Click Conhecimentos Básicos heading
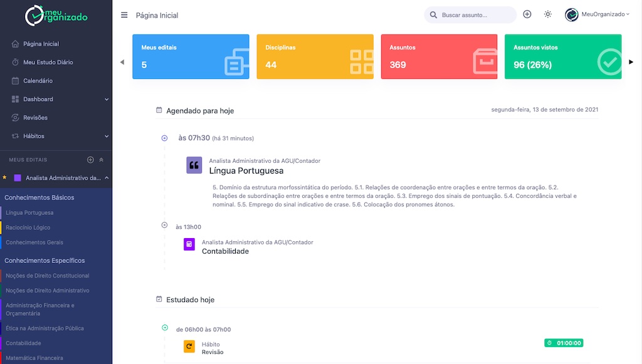The image size is (642, 364). click(39, 197)
